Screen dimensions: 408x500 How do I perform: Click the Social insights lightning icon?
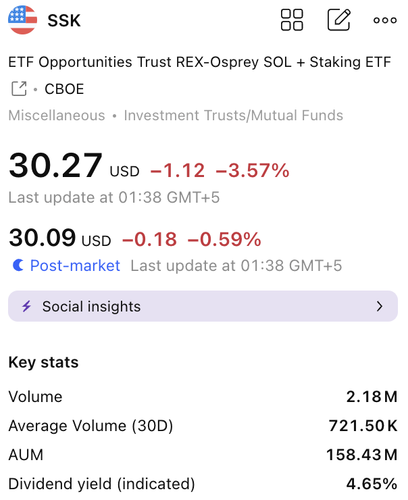pos(27,306)
